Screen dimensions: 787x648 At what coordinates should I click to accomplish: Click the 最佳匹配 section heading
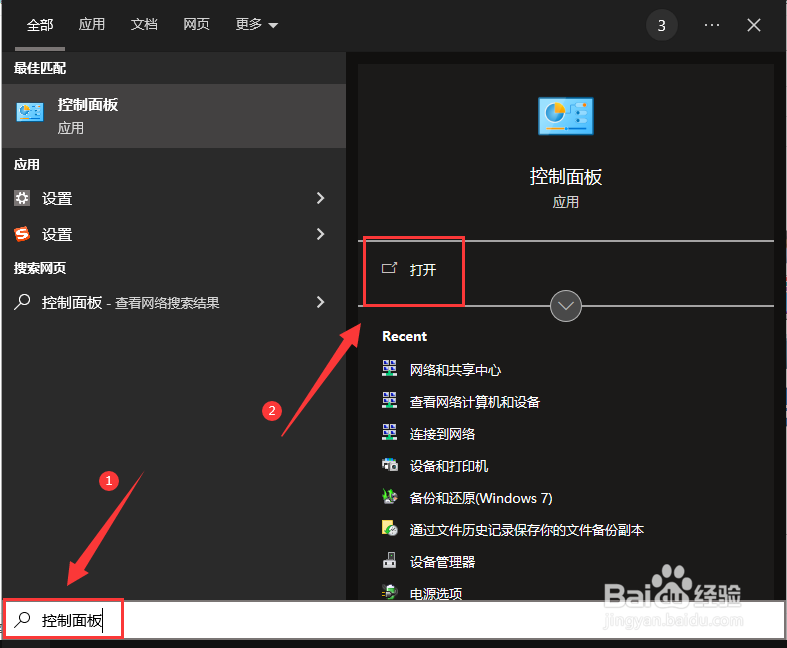click(x=40, y=68)
